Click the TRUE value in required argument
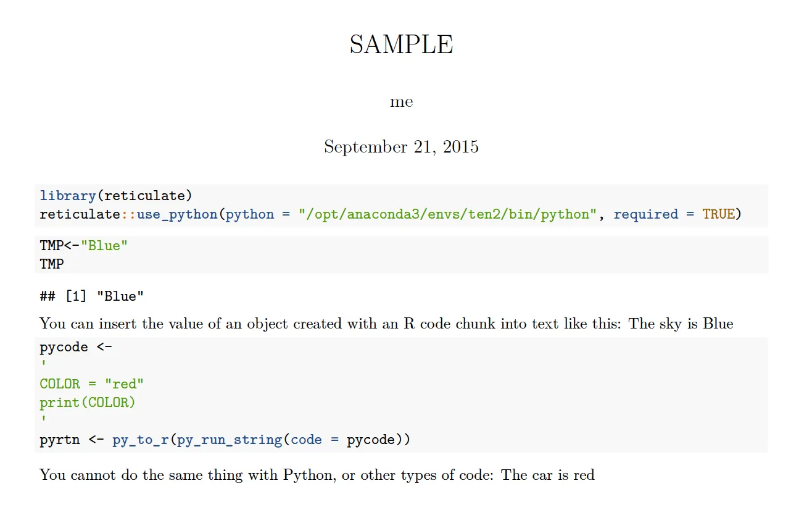The width and height of the screenshot is (812, 515). [x=718, y=214]
